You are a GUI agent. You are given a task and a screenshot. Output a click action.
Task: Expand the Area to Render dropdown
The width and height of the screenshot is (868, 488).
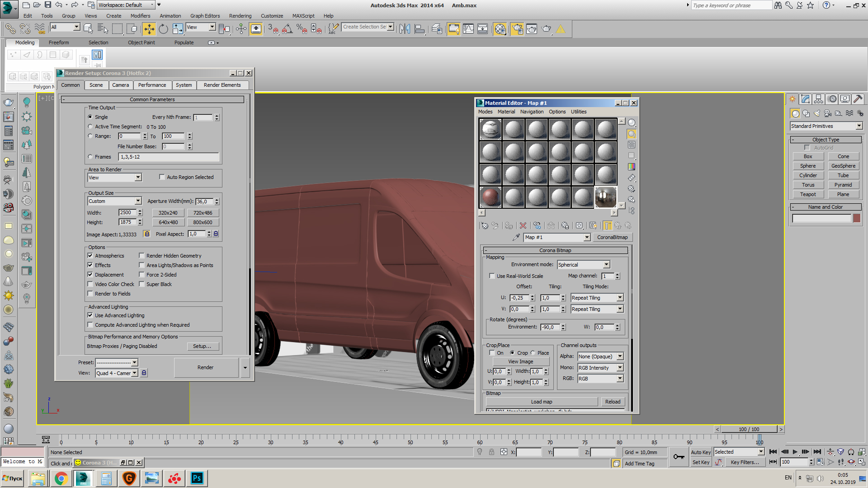tap(136, 177)
